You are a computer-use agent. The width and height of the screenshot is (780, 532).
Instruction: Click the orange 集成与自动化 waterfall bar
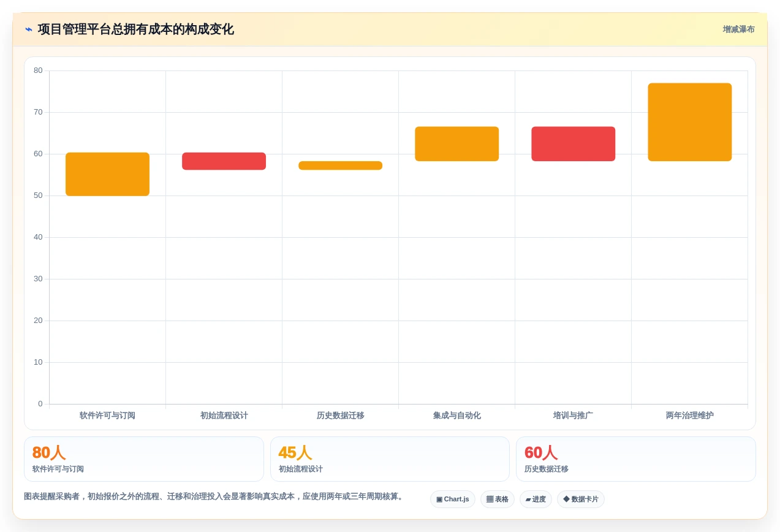[456, 144]
